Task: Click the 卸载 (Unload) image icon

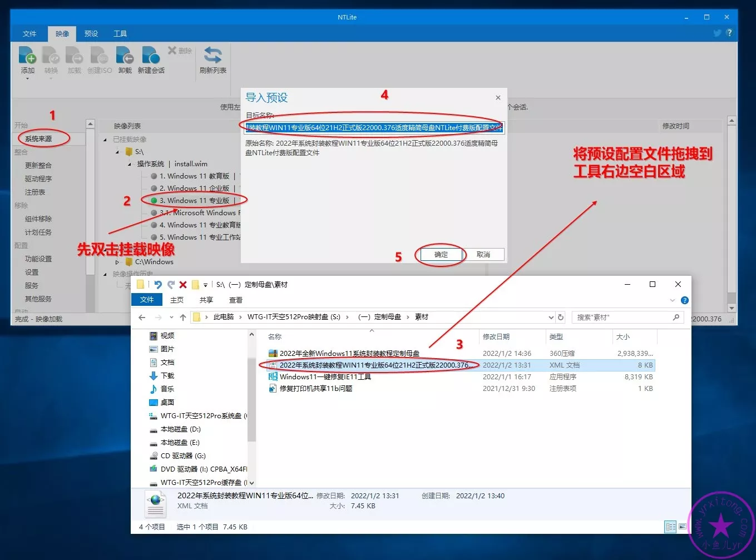Action: tap(125, 56)
